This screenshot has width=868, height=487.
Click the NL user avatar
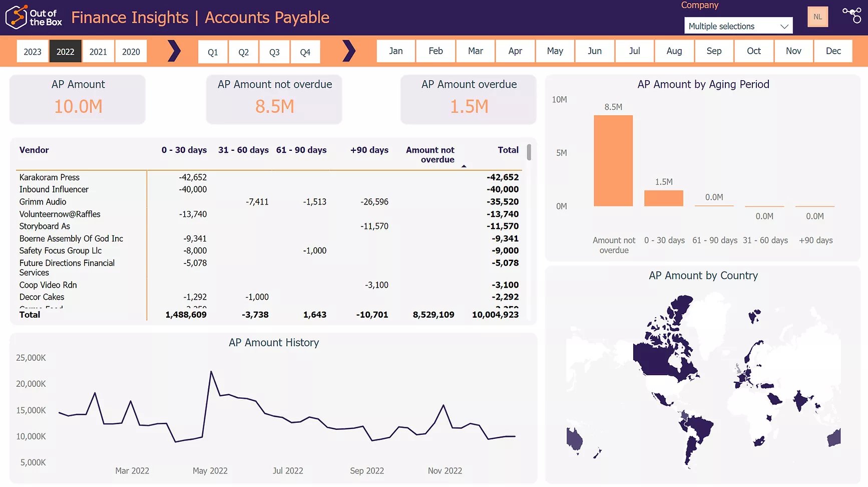tap(817, 17)
